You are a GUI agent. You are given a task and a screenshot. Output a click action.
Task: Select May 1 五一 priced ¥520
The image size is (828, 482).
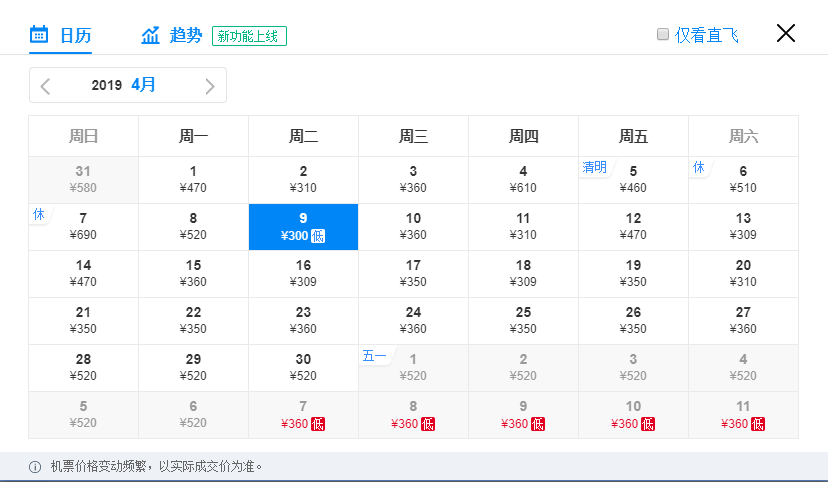tap(413, 368)
